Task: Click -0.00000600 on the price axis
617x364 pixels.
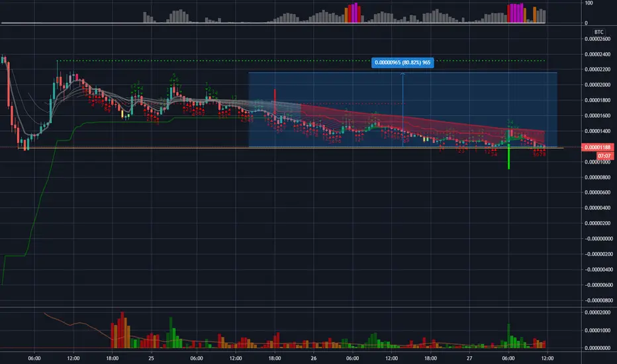Action: tap(598, 285)
